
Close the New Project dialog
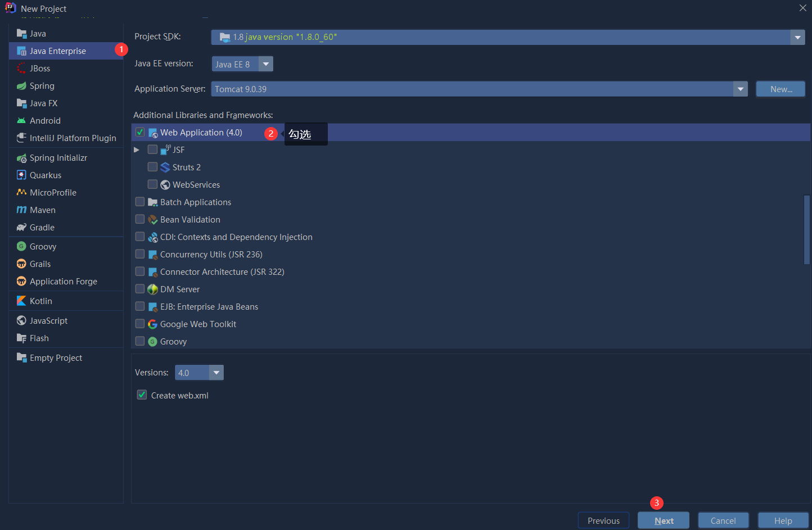803,8
